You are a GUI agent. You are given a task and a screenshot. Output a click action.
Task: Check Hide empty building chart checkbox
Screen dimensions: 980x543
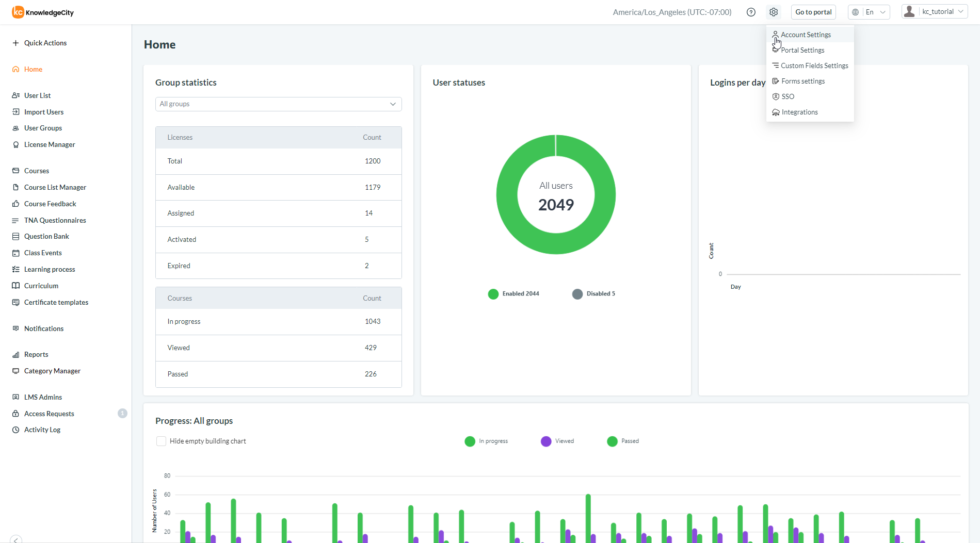(x=161, y=441)
